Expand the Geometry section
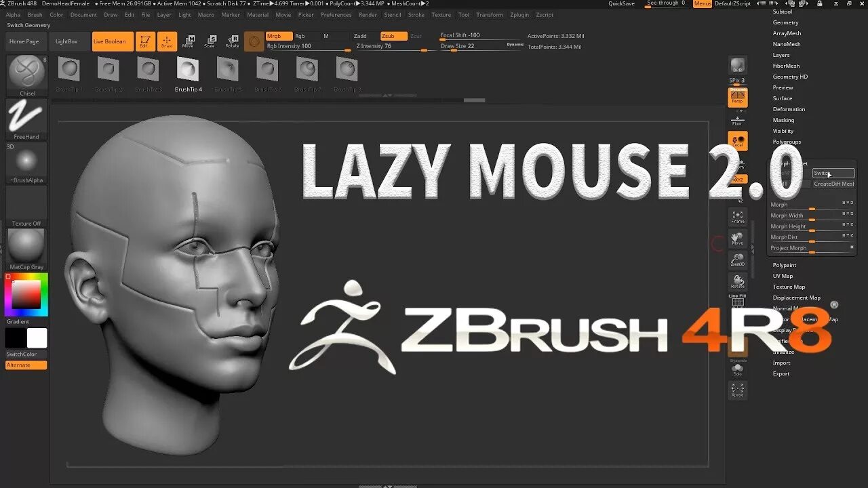 (x=785, y=22)
